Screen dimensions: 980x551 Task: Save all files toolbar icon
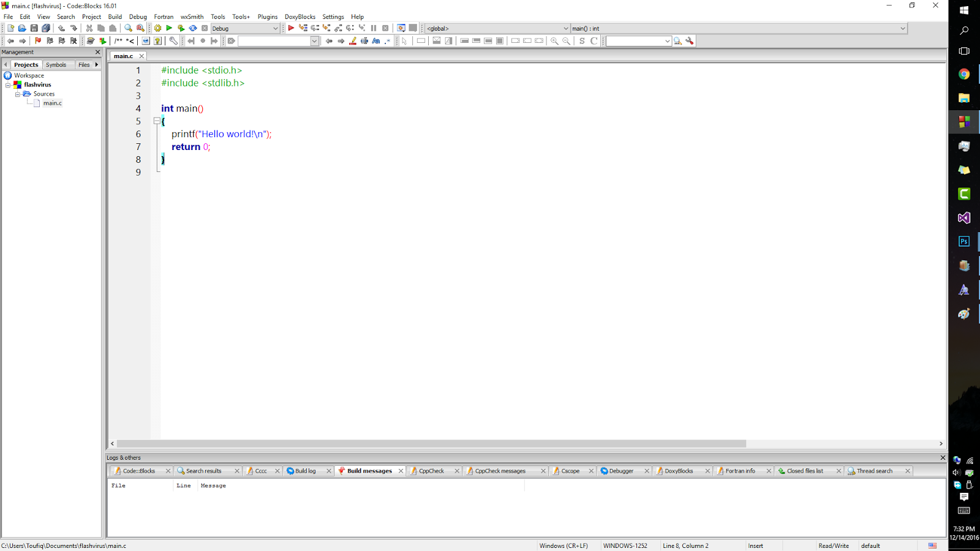tap(46, 28)
